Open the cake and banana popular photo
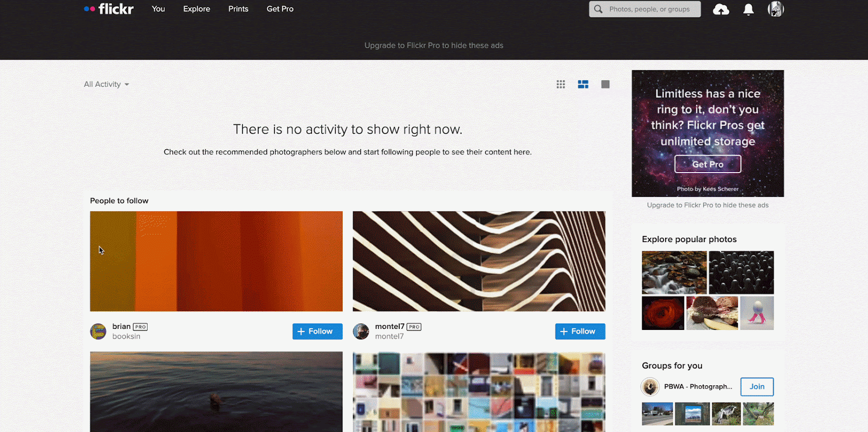 712,313
